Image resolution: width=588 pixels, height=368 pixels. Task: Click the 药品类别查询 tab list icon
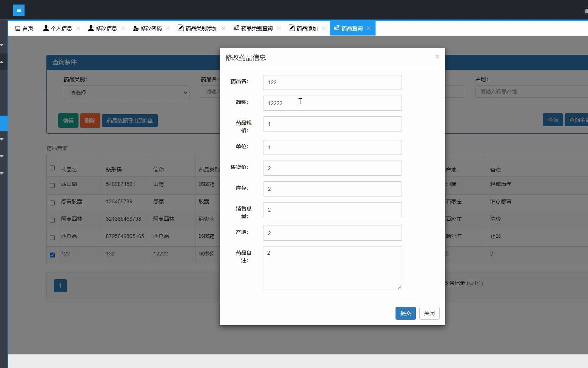(x=236, y=28)
